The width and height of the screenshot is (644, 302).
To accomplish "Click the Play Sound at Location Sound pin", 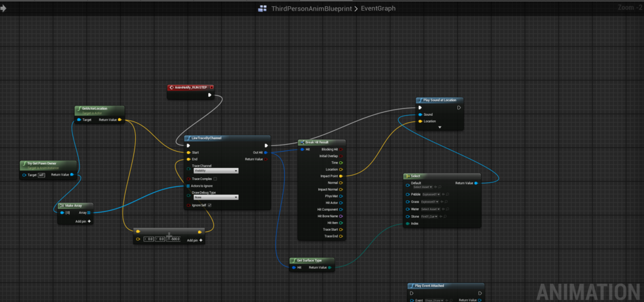I will [420, 115].
